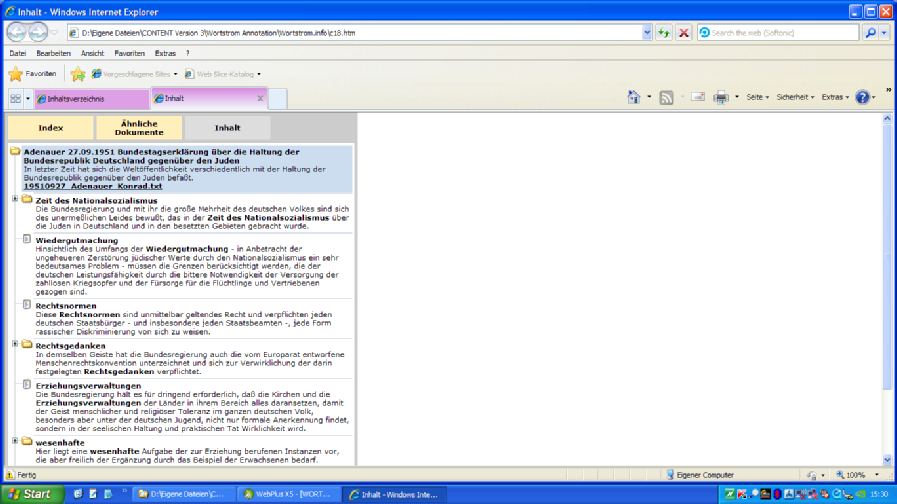Open a new blank tab
The height and width of the screenshot is (504, 897).
[x=277, y=99]
